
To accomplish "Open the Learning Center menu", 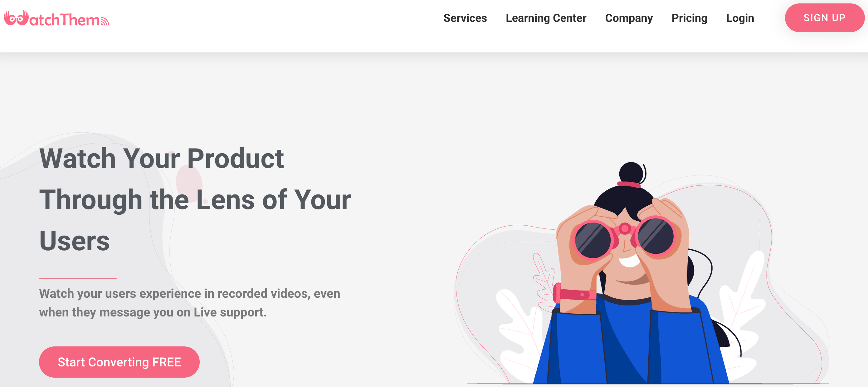I will 546,18.
